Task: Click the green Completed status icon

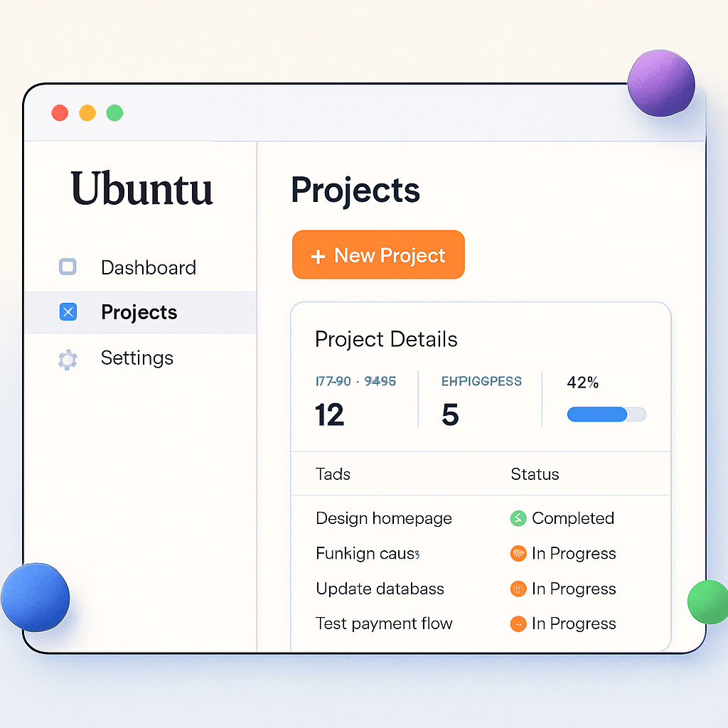Action: [518, 518]
